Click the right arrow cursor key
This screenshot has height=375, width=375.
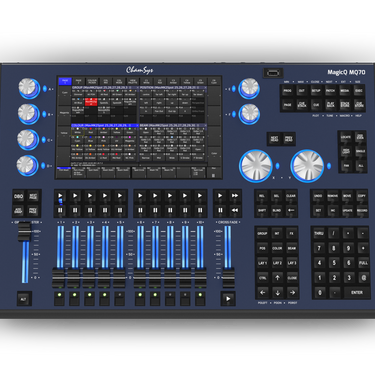(292, 293)
